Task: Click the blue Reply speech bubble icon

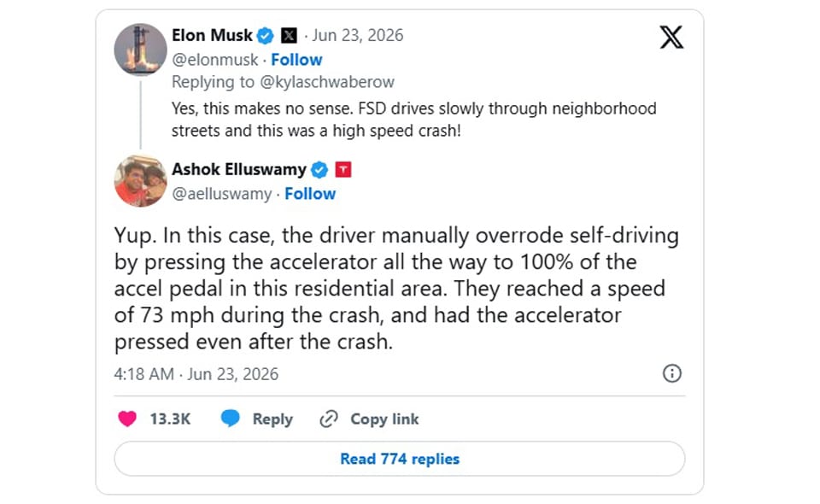Action: (230, 419)
